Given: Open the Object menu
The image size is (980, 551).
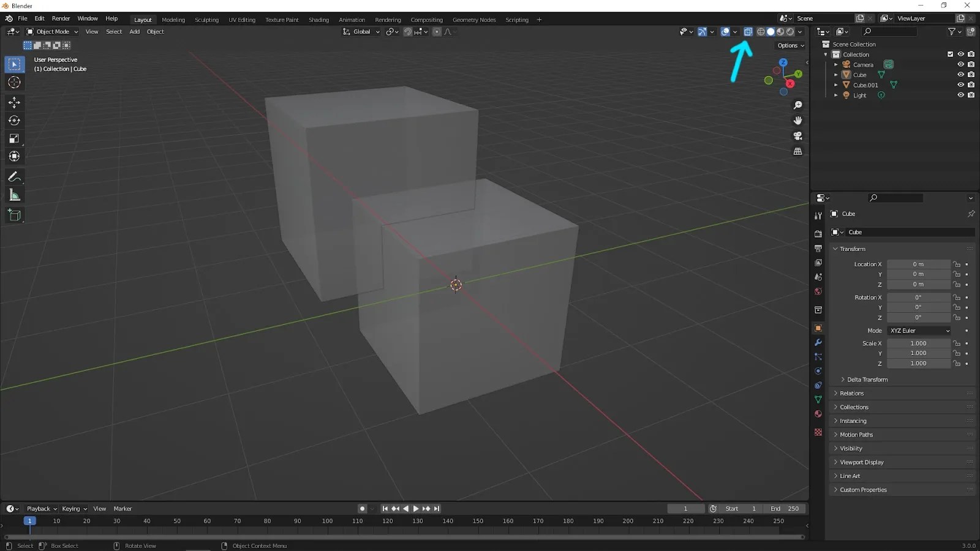Looking at the screenshot, I should point(155,32).
